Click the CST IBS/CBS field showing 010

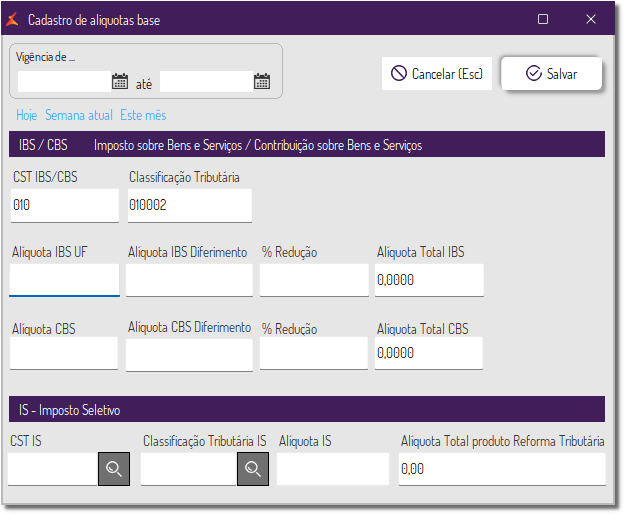65,205
